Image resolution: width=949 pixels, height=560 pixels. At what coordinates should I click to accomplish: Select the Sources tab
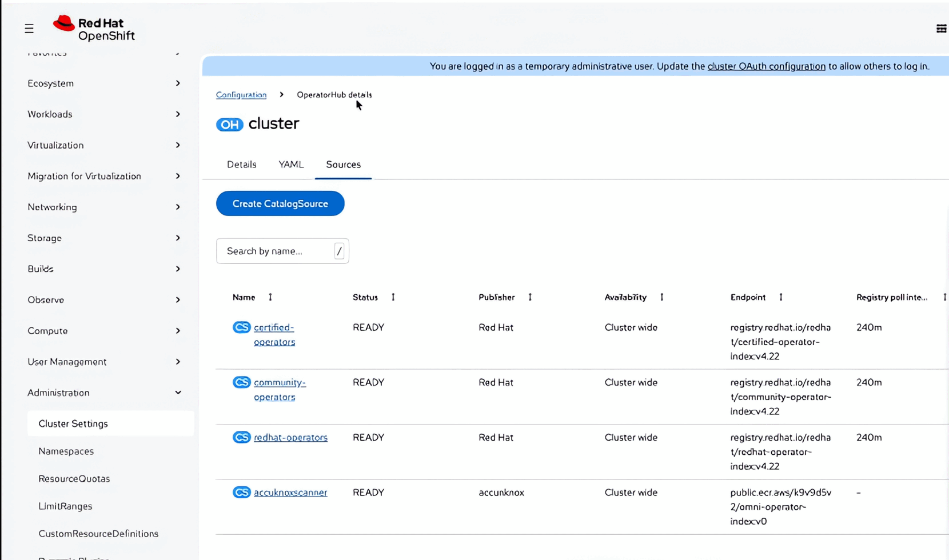pos(344,165)
